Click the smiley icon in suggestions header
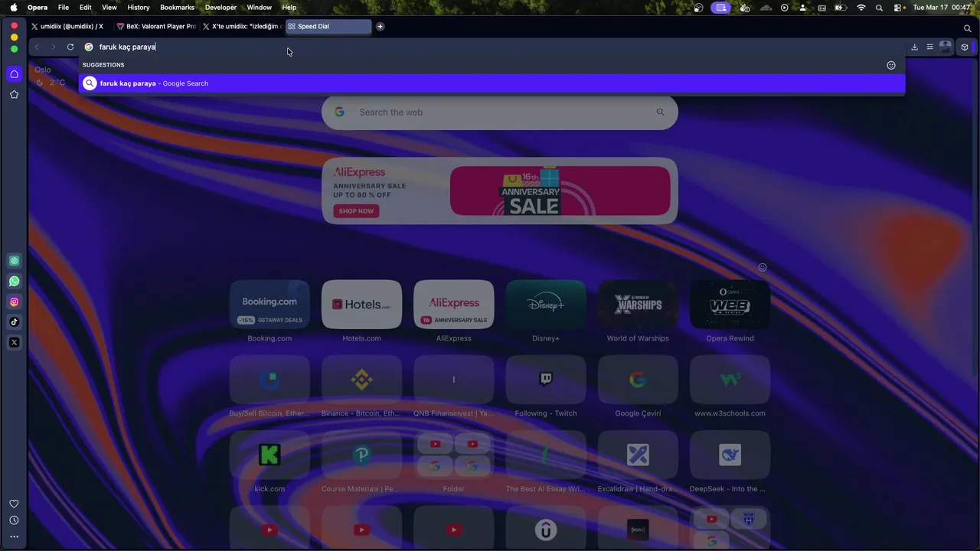Screen dimensions: 980x551 pos(891,65)
